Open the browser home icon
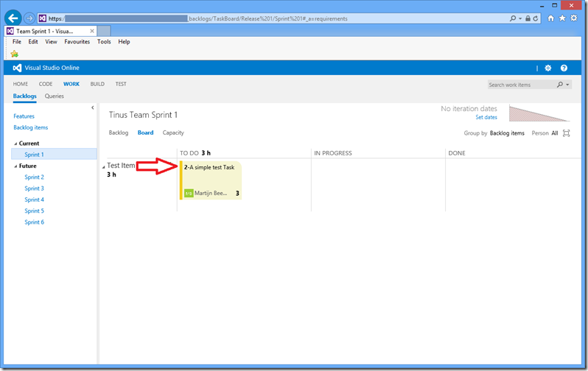The image size is (588, 371). 551,18
